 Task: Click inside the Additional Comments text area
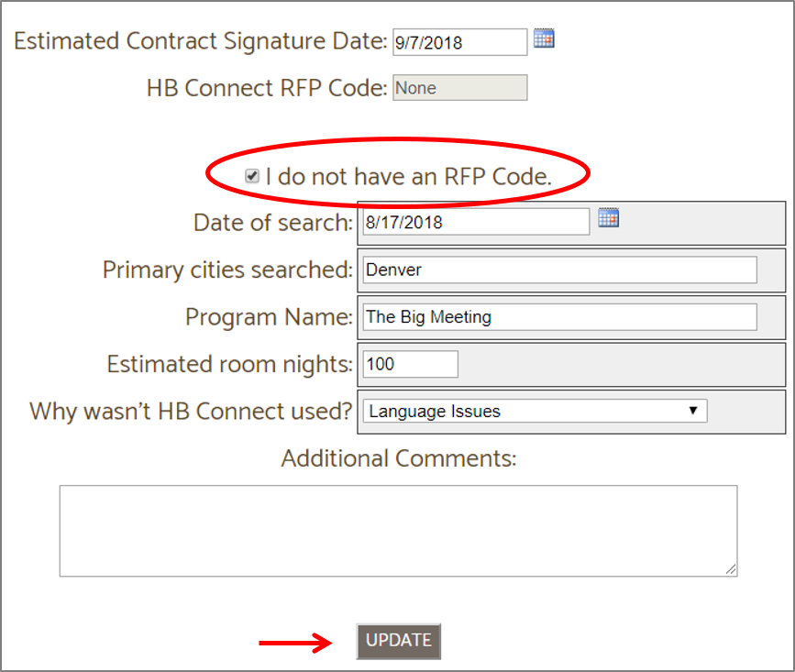pyautogui.click(x=398, y=530)
